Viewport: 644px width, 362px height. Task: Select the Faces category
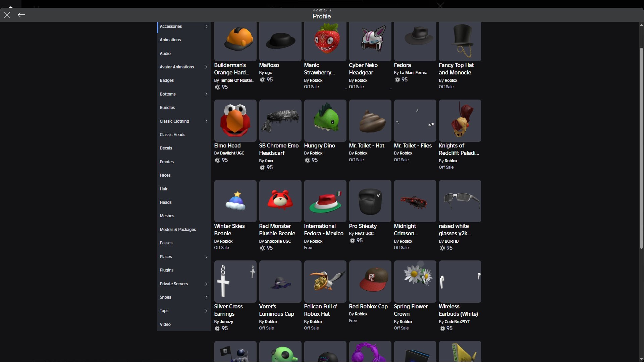[183, 175]
